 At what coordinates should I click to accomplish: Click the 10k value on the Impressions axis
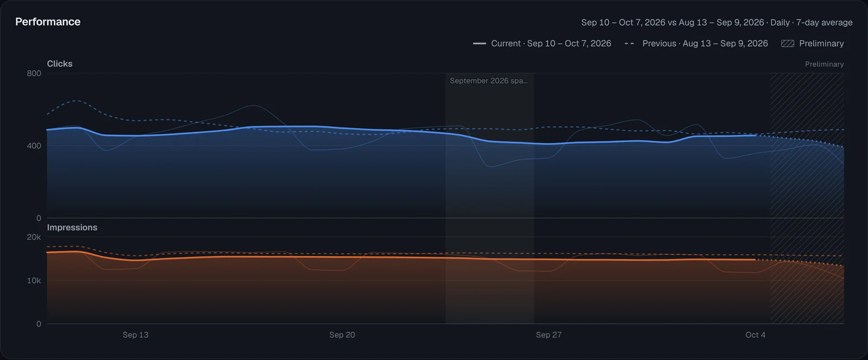click(34, 281)
